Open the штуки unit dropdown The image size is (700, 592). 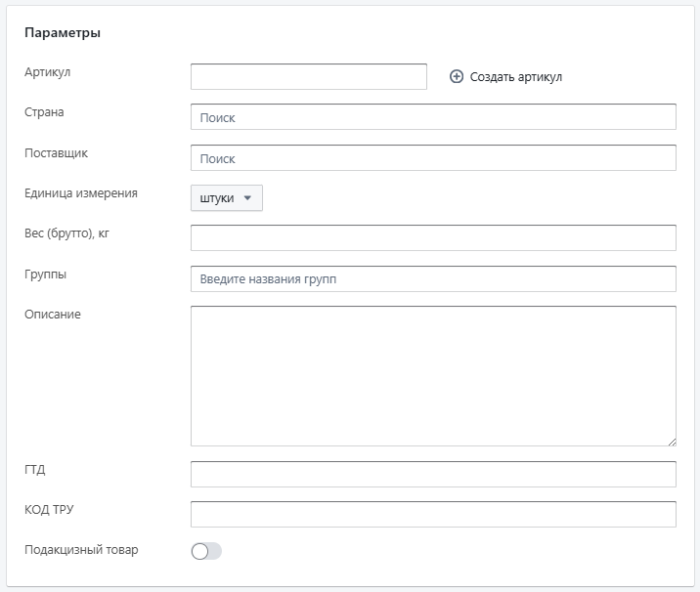point(227,198)
